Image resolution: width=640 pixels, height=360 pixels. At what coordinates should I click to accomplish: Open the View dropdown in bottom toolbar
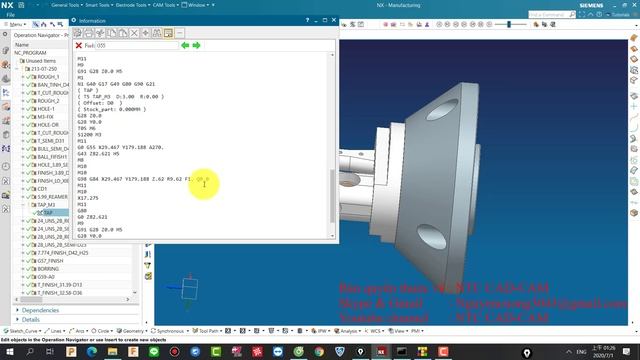point(398,331)
